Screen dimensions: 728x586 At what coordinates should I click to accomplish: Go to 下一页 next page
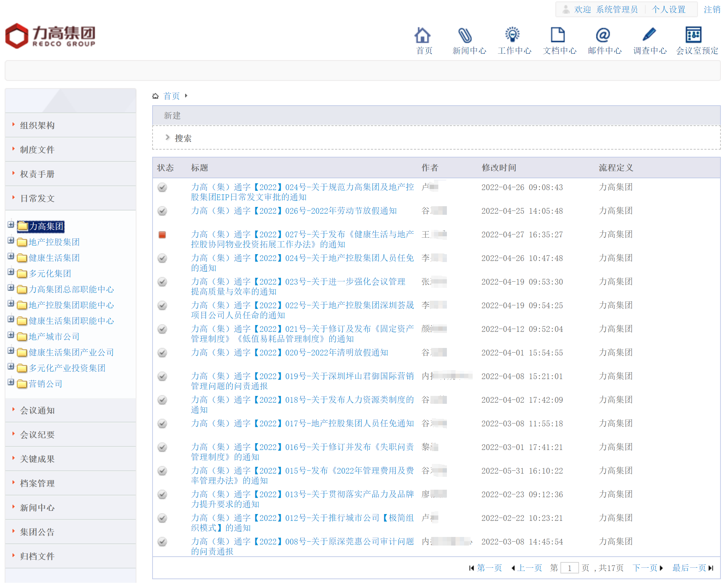click(648, 568)
